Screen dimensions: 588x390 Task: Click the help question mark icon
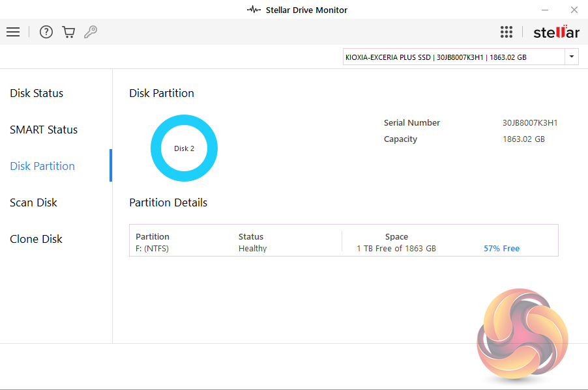click(x=46, y=32)
